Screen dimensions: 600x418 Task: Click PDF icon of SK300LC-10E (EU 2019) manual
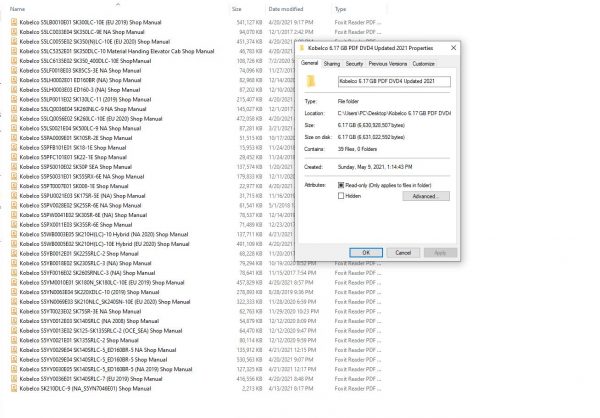14,22
